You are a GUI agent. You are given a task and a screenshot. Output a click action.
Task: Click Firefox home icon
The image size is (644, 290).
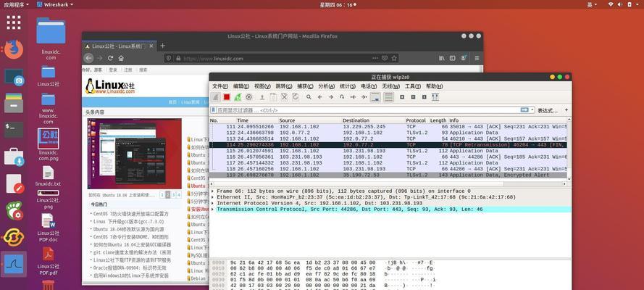pyautogui.click(x=121, y=58)
